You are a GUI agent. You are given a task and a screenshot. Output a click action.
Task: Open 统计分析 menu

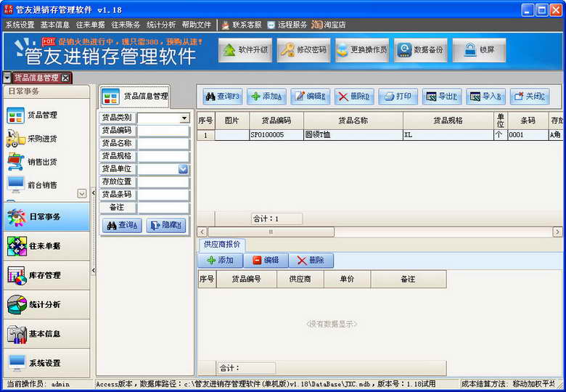161,25
